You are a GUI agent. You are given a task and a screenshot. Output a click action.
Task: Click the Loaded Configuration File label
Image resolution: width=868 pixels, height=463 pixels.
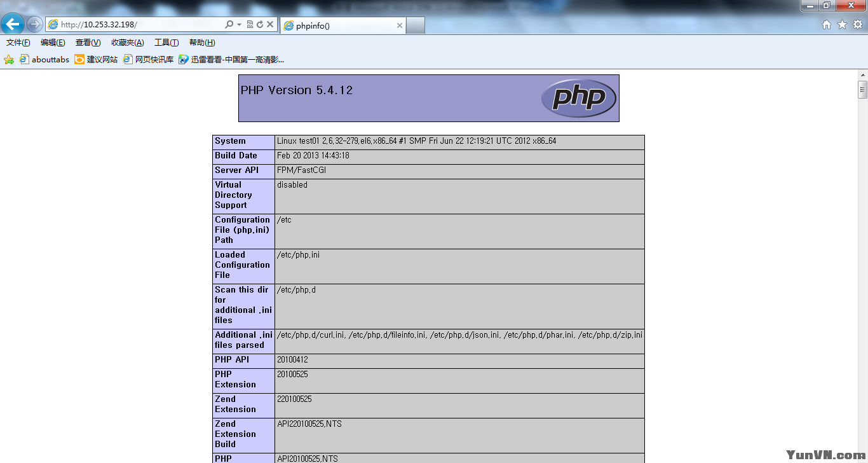(242, 265)
